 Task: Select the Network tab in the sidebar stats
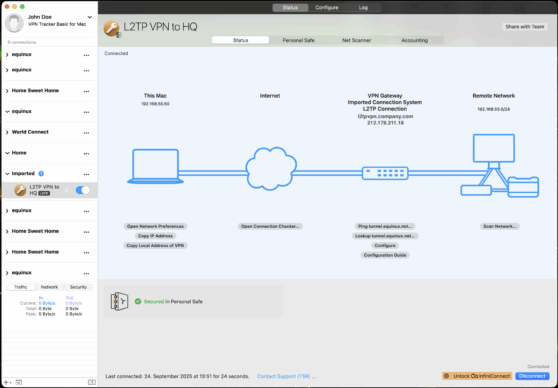49,287
